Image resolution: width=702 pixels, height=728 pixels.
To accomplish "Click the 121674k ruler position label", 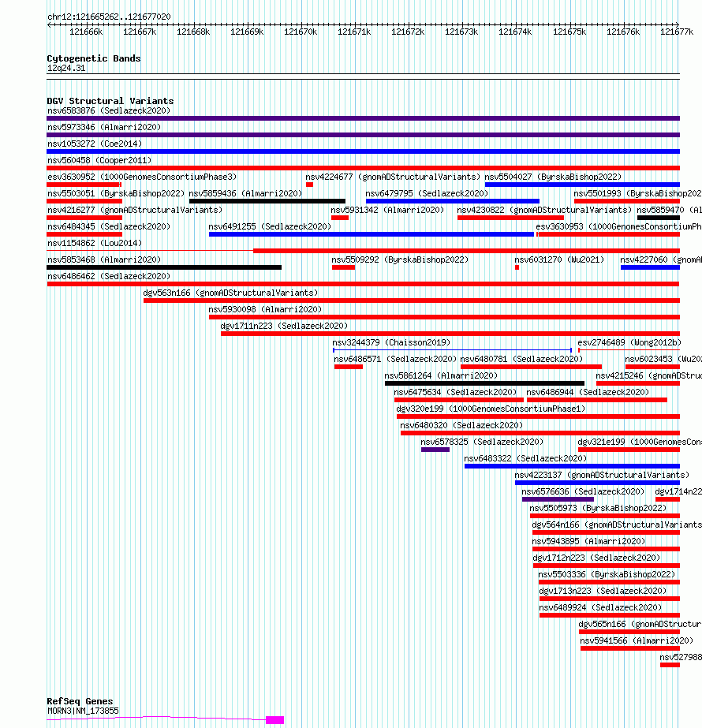I will (x=515, y=32).
